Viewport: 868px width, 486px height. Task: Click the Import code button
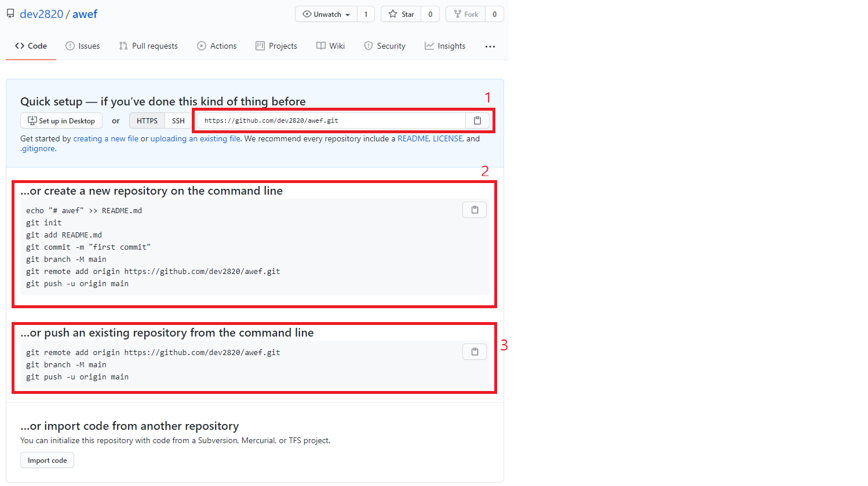coord(48,460)
